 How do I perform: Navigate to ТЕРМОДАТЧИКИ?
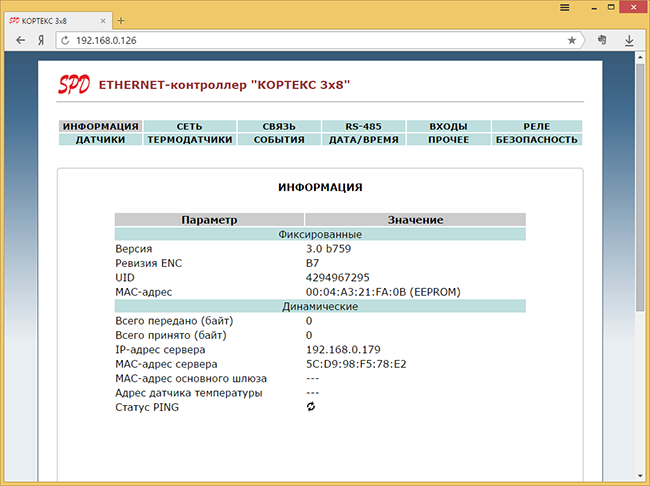(x=190, y=140)
